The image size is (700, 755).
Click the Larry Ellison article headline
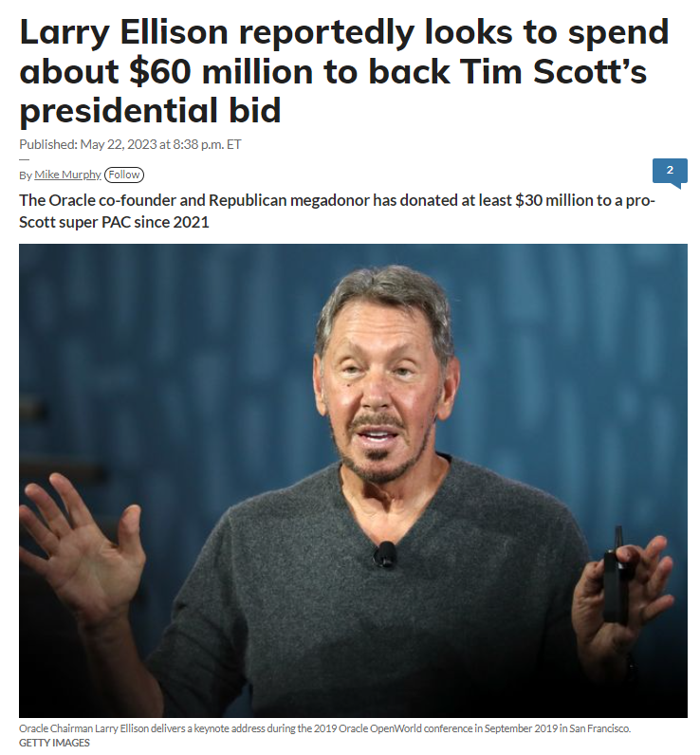(x=343, y=71)
